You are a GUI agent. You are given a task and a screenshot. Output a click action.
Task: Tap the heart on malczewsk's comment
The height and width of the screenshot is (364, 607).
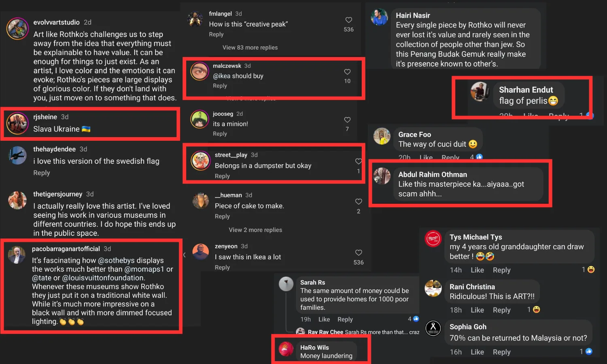pyautogui.click(x=347, y=72)
